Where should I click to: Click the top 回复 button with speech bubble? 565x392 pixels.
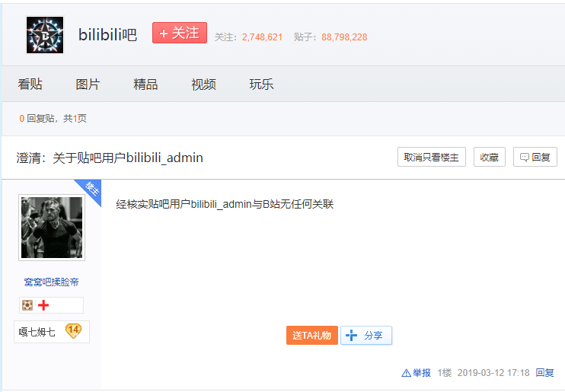[x=535, y=157]
